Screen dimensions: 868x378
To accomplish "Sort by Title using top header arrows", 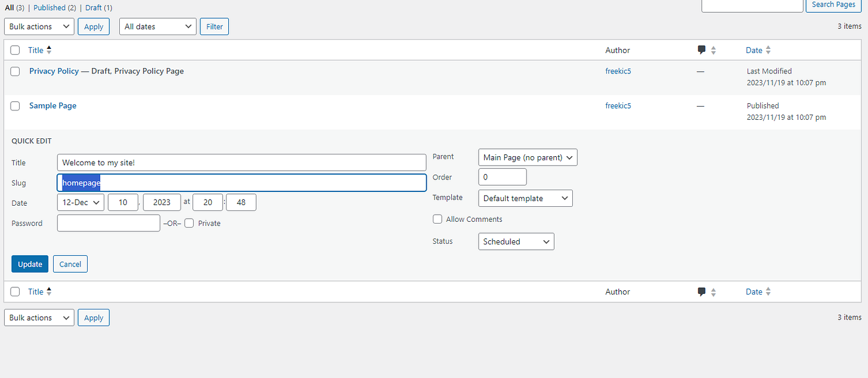I will coord(49,50).
